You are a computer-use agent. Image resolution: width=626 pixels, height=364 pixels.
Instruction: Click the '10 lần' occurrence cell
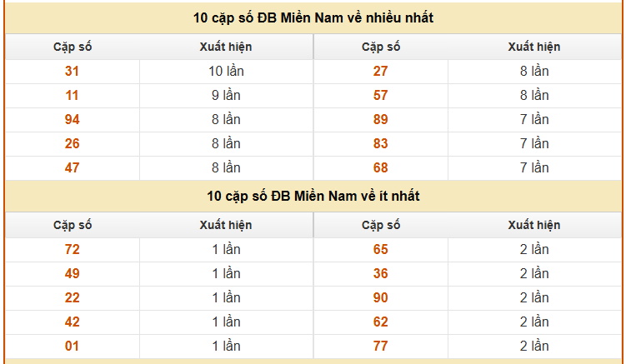point(226,72)
